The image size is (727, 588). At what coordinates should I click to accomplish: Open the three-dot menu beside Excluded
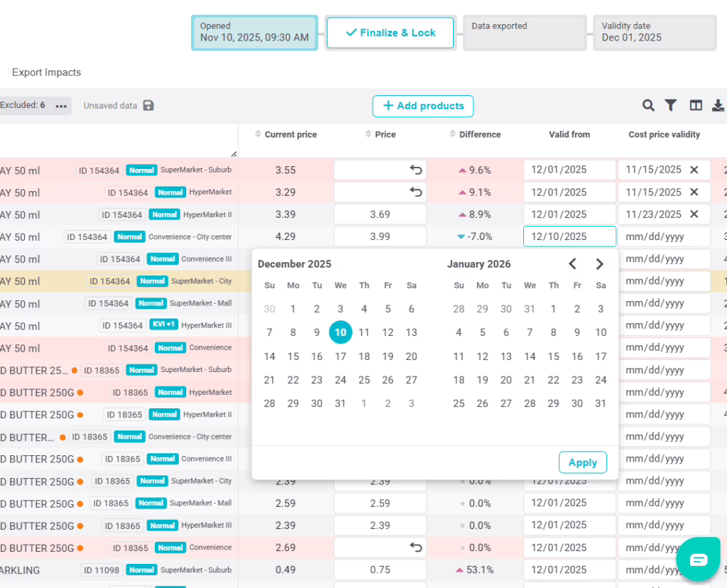tap(61, 106)
